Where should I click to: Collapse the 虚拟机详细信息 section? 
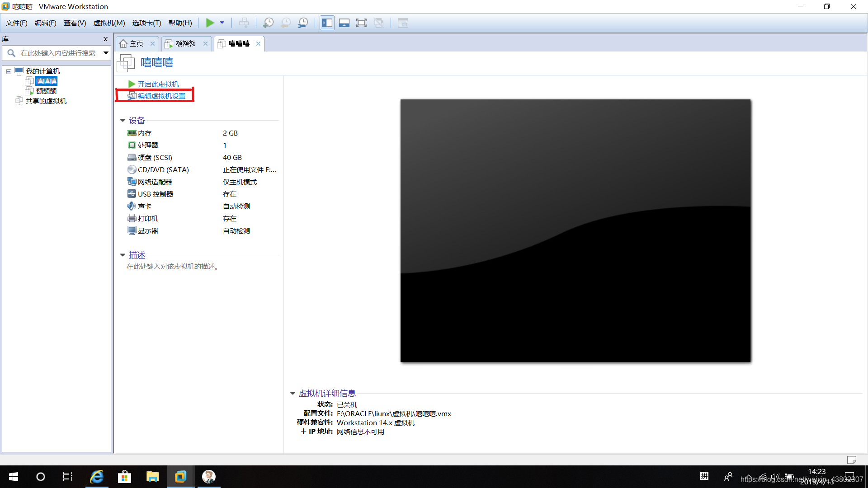[292, 394]
